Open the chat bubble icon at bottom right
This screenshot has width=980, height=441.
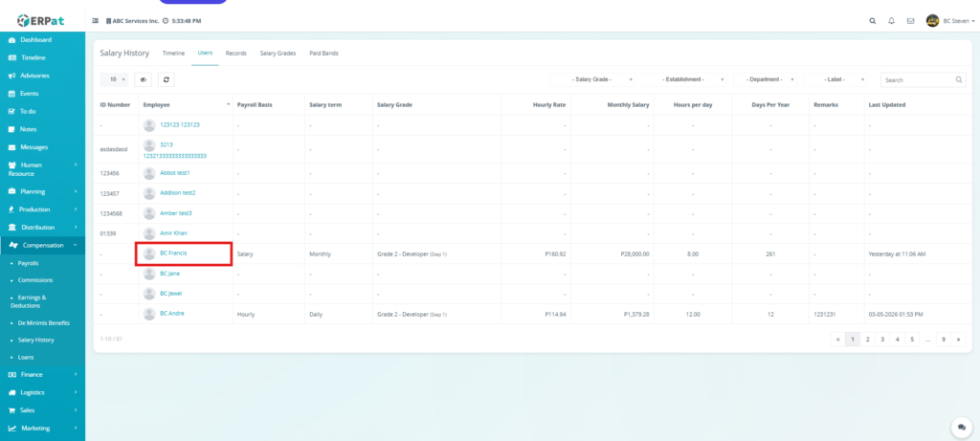click(x=959, y=427)
